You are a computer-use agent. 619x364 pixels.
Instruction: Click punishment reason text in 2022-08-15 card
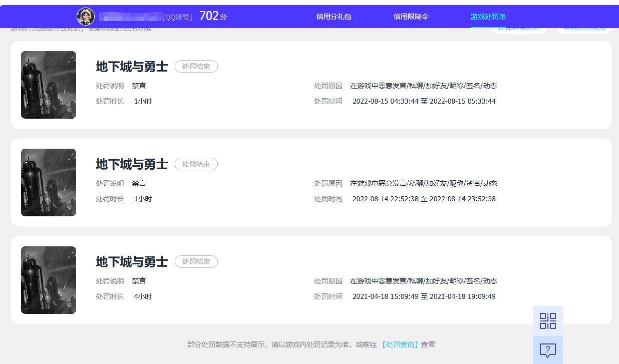(424, 86)
